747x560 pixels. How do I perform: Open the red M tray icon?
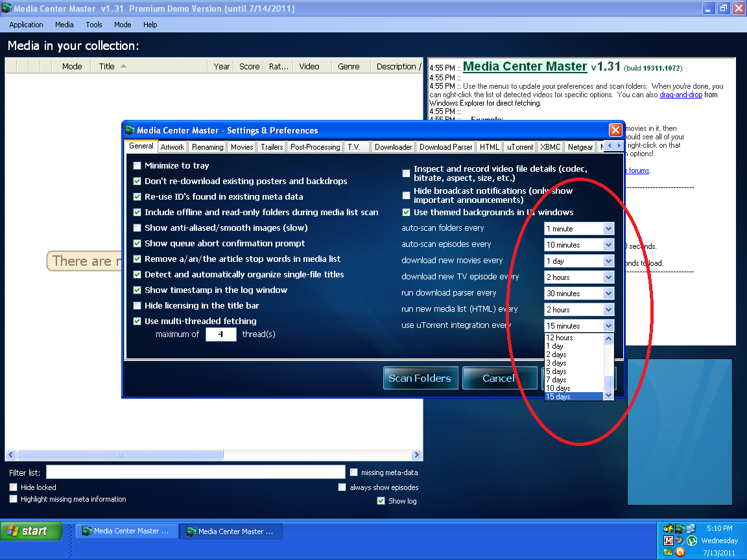point(669,541)
